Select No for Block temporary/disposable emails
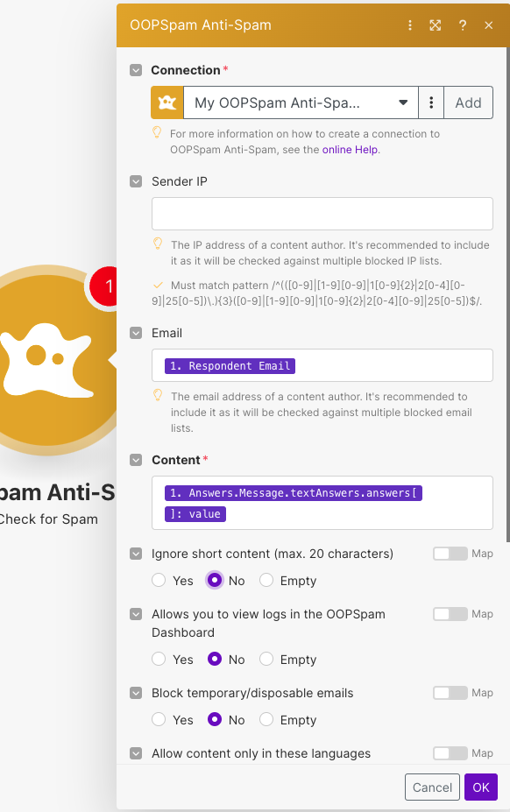The image size is (510, 812). [x=215, y=719]
